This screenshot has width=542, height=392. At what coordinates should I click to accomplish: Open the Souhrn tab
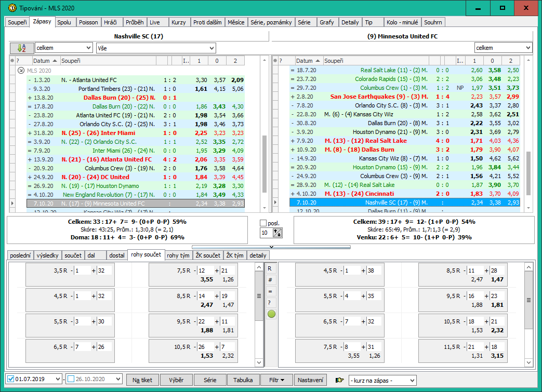433,22
